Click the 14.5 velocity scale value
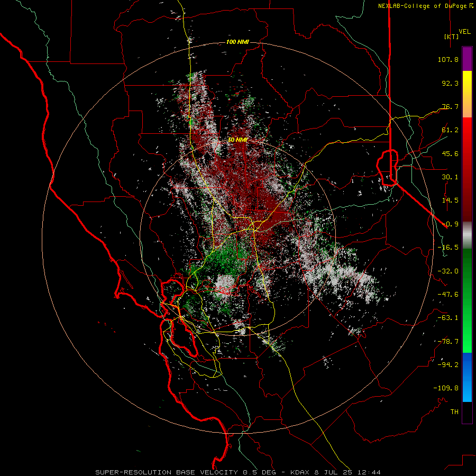 [x=450, y=200]
